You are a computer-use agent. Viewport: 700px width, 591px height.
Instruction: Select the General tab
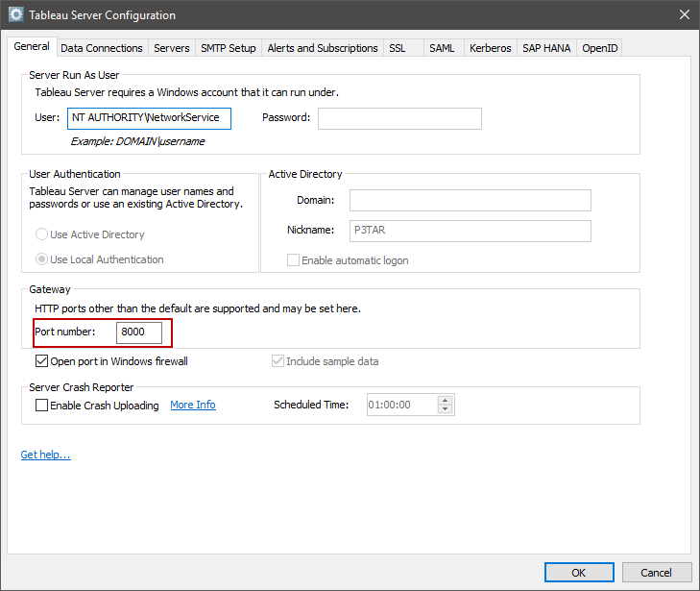click(x=32, y=46)
